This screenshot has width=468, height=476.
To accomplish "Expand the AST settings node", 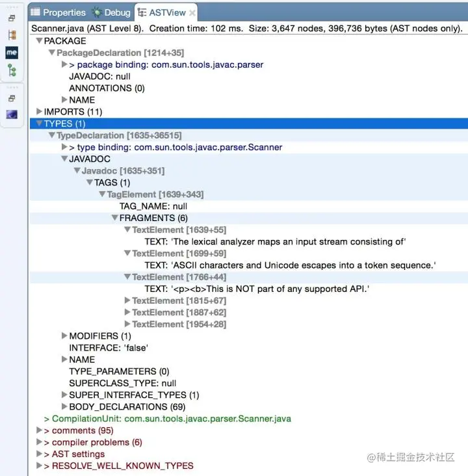I will (39, 453).
